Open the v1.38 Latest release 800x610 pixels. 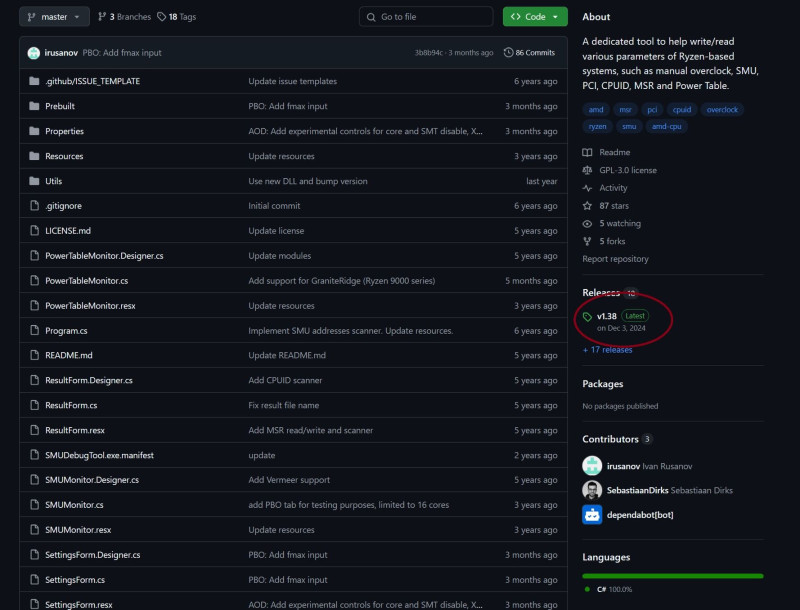[616, 321]
